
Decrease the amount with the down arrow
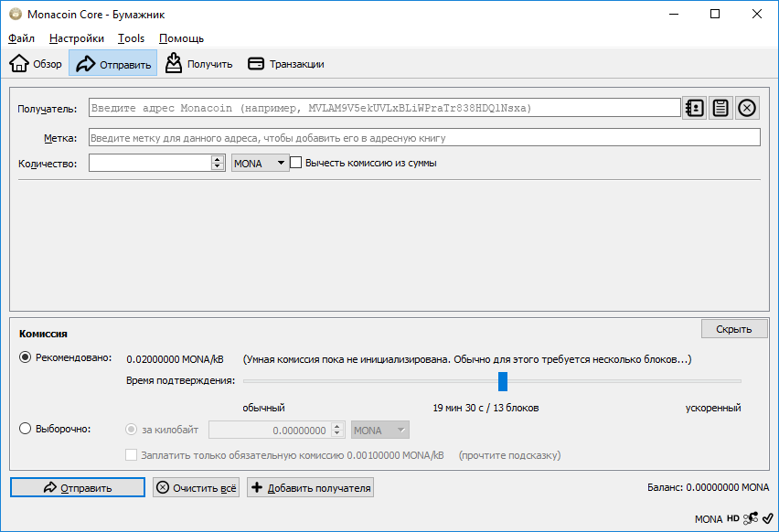pyautogui.click(x=217, y=167)
